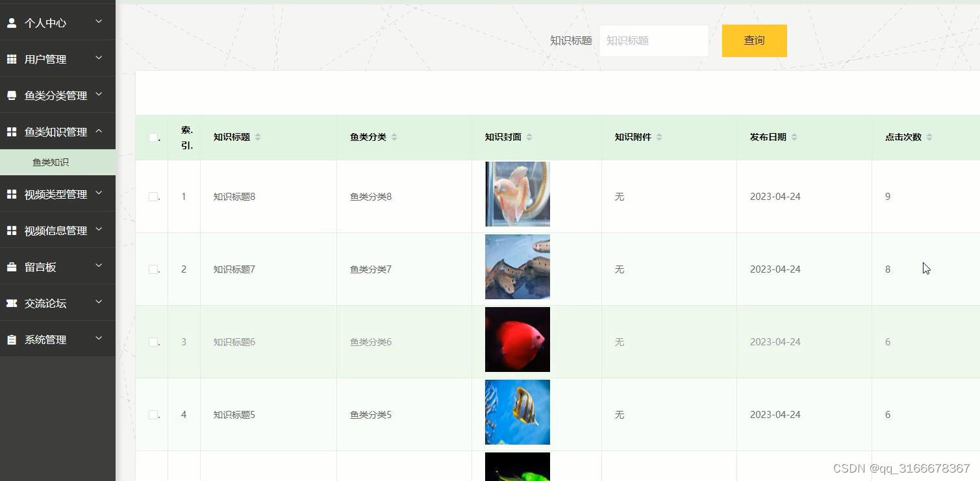The height and width of the screenshot is (481, 980).
Task: Select the 视频类型管理 icon
Action: tap(10, 193)
